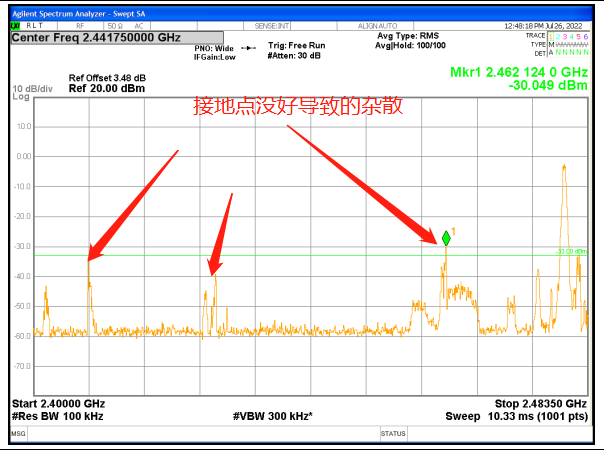The width and height of the screenshot is (604, 452).
Task: Click the 'TYPE' trace row label
Action: pyautogui.click(x=538, y=44)
